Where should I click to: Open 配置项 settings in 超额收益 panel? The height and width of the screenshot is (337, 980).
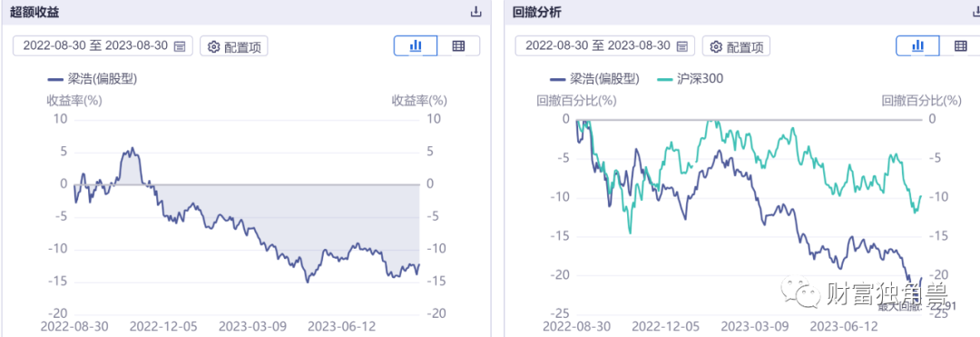[234, 46]
